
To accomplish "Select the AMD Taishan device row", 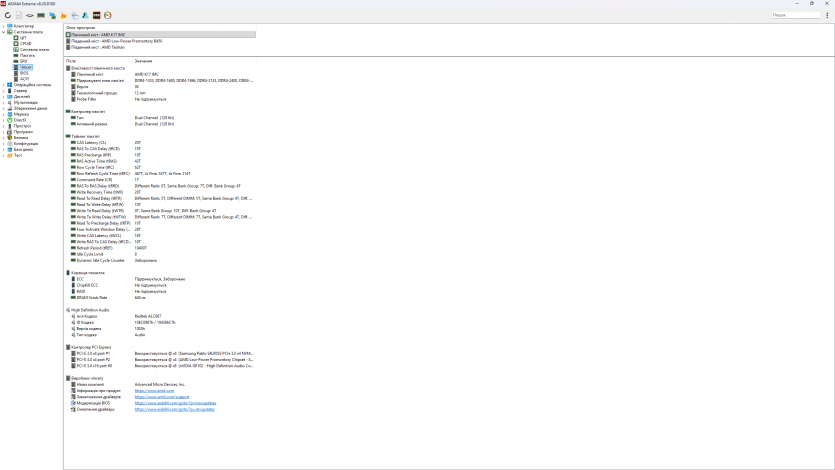I will click(x=98, y=47).
